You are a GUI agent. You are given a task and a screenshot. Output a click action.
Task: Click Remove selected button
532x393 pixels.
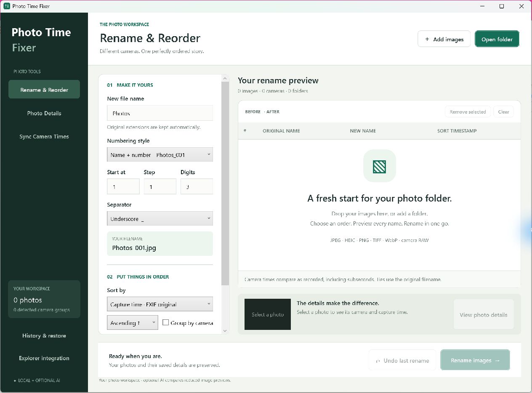click(x=468, y=112)
